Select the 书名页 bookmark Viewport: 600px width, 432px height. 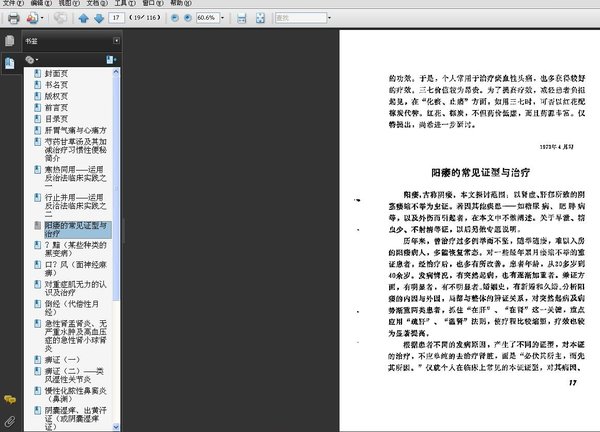click(x=56, y=85)
